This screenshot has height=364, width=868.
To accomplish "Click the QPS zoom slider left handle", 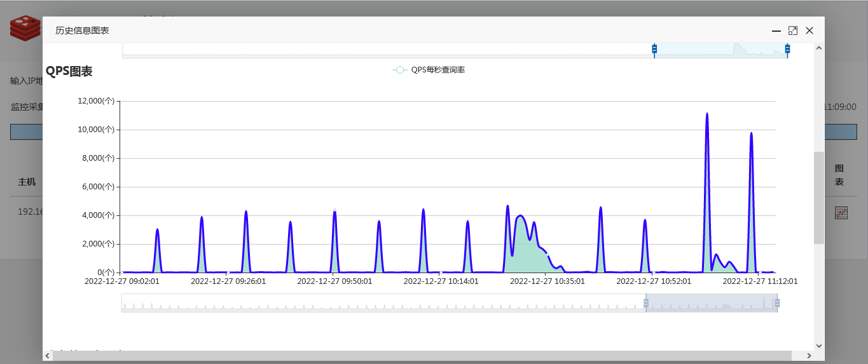I will coord(646,303).
